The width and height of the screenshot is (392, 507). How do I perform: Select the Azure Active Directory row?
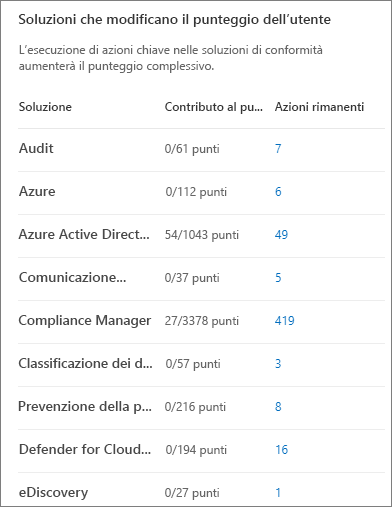coord(201,236)
